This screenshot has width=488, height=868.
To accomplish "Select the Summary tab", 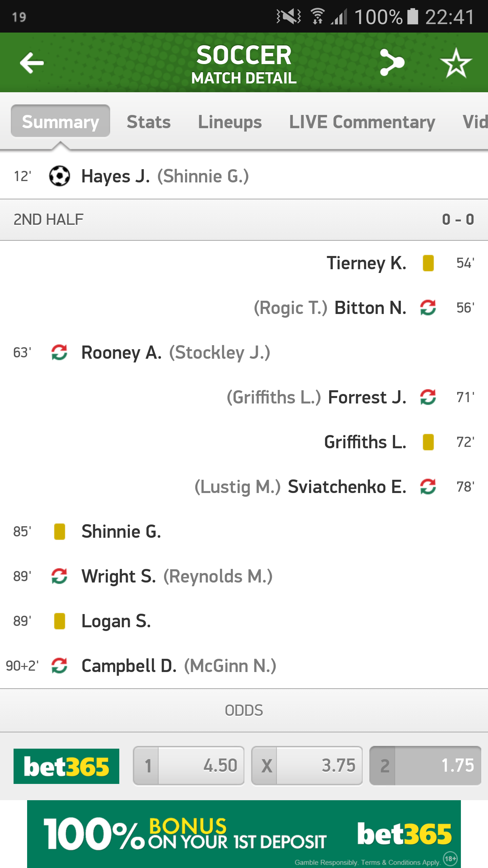I will (x=60, y=121).
